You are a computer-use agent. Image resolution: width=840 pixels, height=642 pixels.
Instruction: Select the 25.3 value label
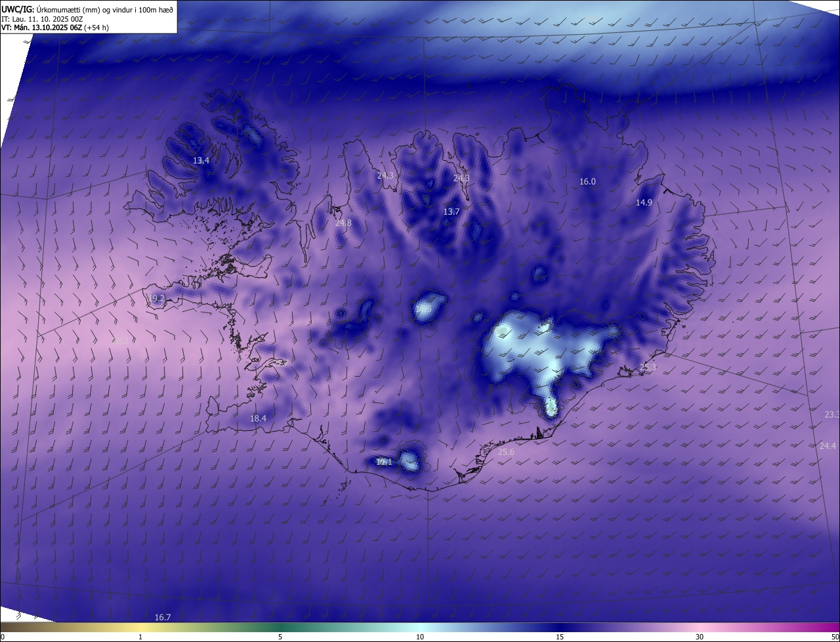pos(648,367)
